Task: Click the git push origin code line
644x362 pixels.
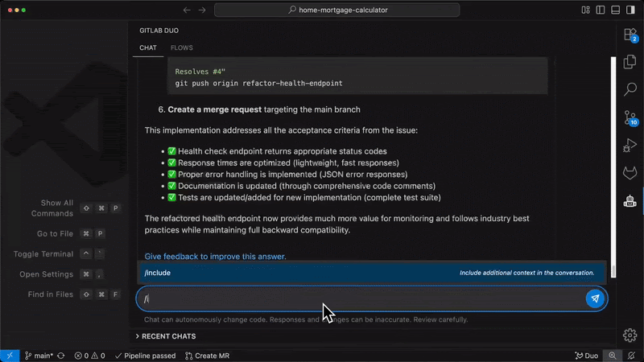Action: tap(258, 84)
